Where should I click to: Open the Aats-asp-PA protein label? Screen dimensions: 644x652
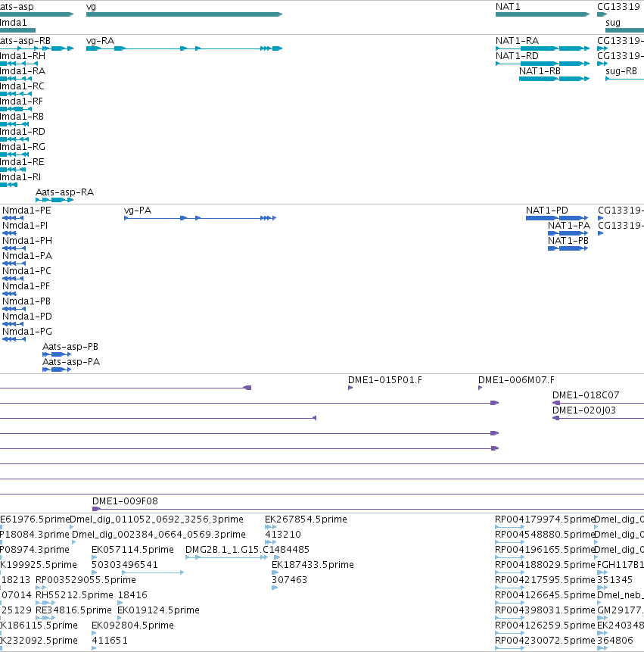click(71, 362)
